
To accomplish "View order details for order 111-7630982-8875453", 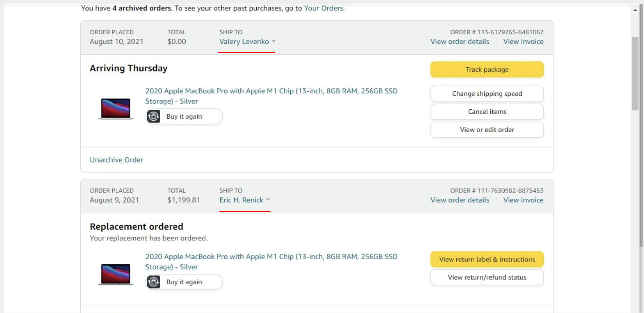I will pyautogui.click(x=460, y=200).
